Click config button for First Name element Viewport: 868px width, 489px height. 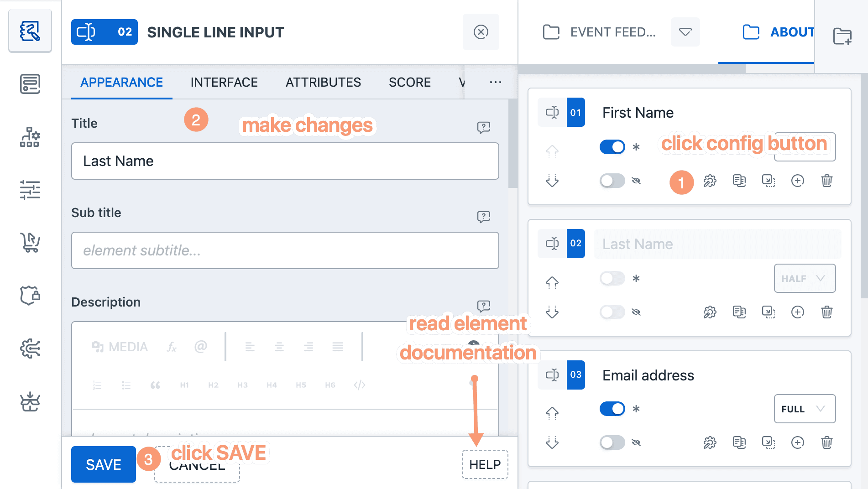tap(710, 181)
